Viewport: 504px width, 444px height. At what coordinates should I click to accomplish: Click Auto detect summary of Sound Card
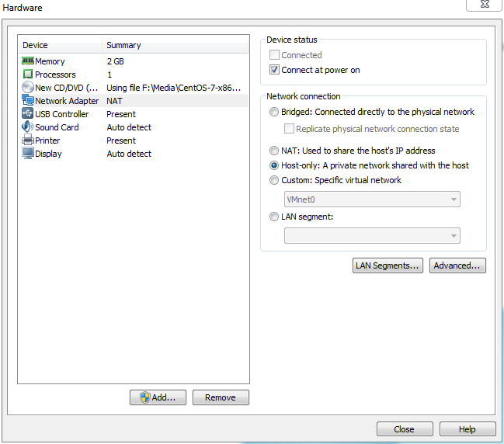pos(129,127)
